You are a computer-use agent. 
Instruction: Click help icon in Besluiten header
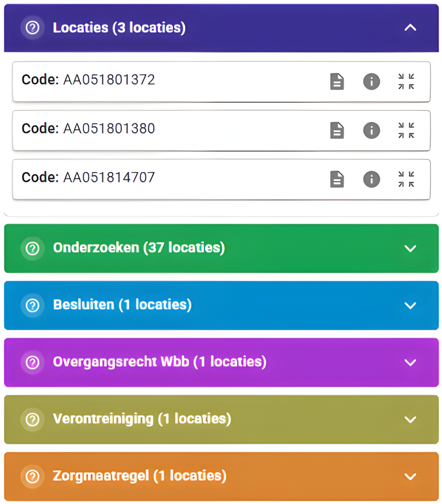pyautogui.click(x=32, y=305)
